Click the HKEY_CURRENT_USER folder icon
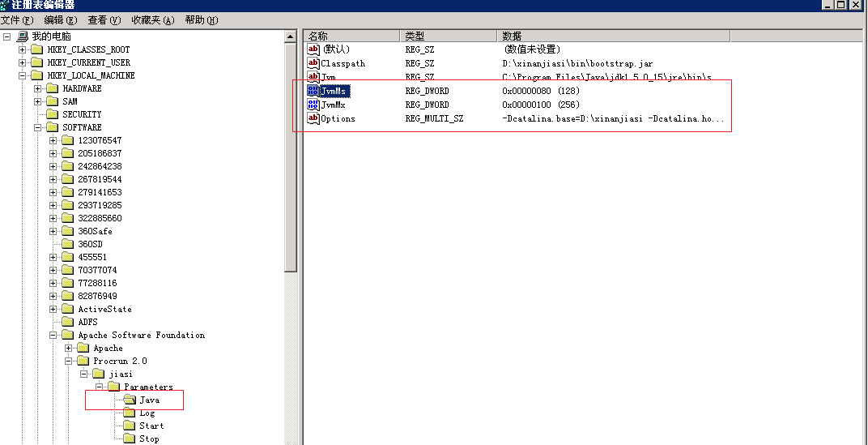Viewport: 868px width, 445px height. [x=36, y=62]
